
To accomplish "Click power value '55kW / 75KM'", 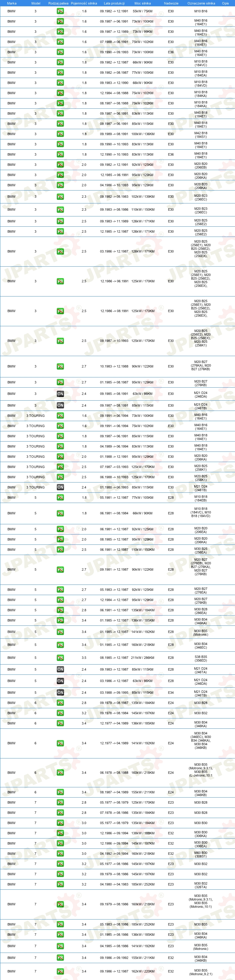I will pos(143,11).
